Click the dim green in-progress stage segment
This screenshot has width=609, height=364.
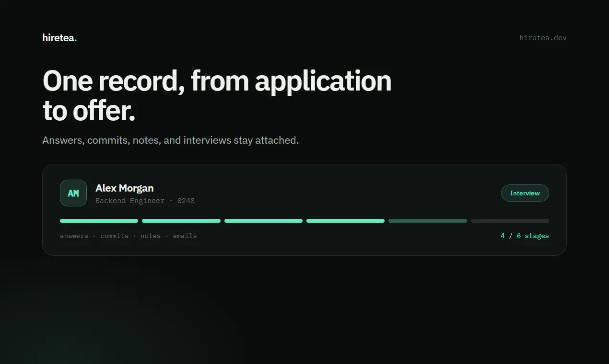tap(428, 221)
